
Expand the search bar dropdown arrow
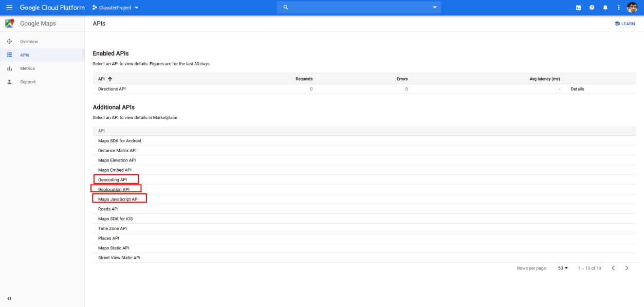point(434,7)
